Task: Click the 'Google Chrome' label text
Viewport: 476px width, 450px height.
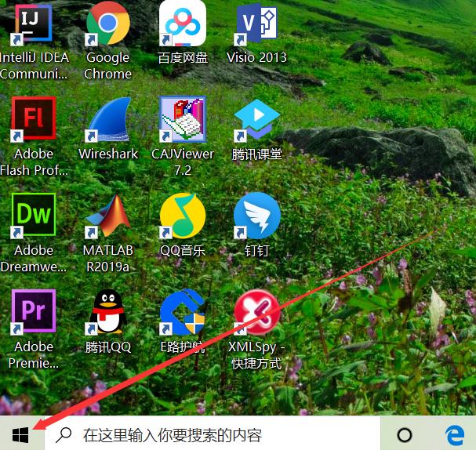Action: pos(107,66)
